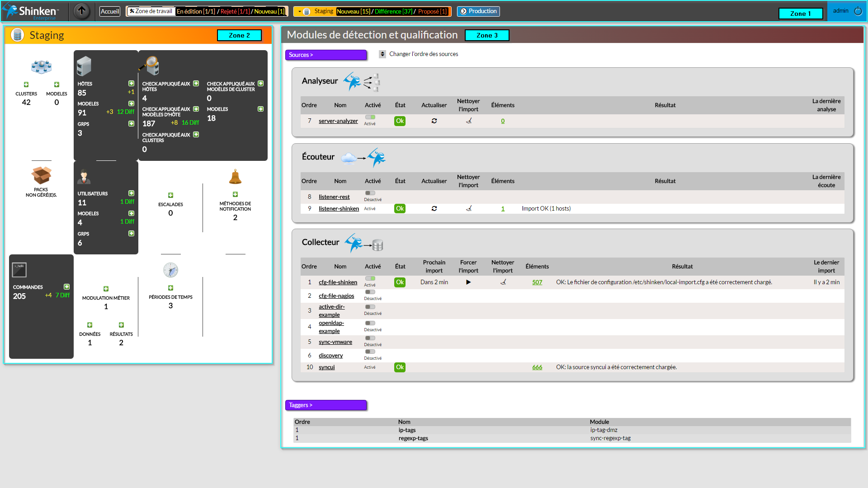Go to the Accueil tab
The height and width of the screenshot is (488, 868).
[110, 12]
